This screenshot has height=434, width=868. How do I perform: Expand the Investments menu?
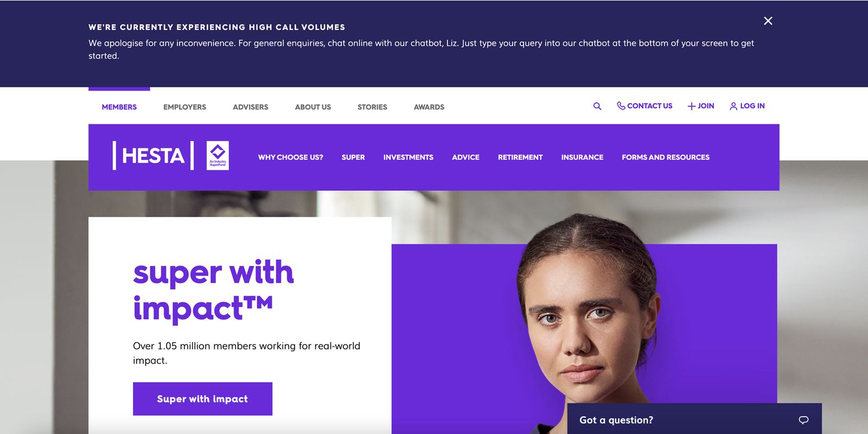click(x=409, y=157)
